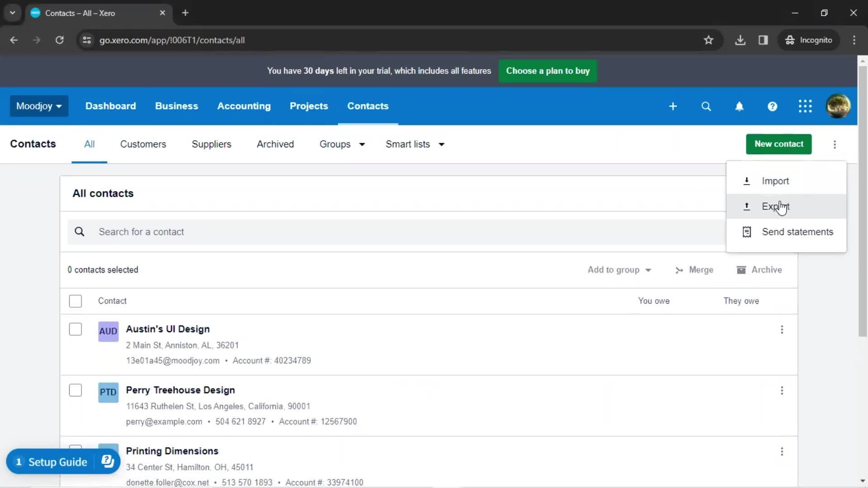Click the Incognito profile indicator
Viewport: 868px width, 488px height.
809,40
